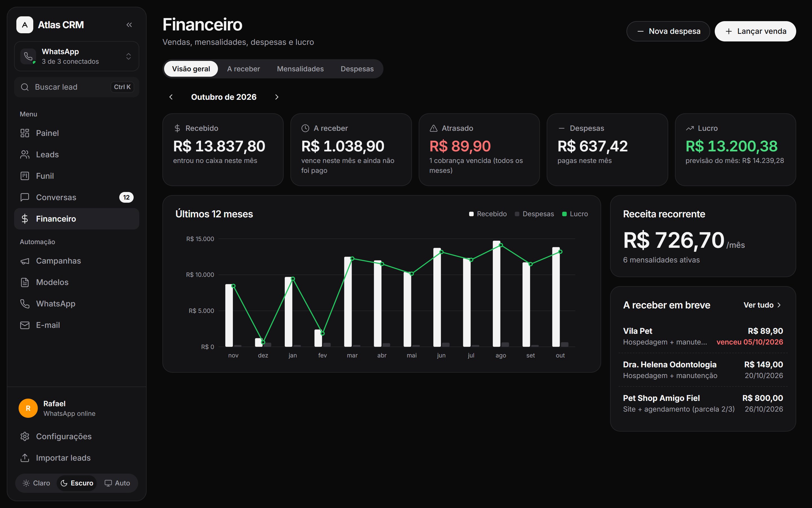Switch to the A receber tab
The height and width of the screenshot is (508, 812).
243,69
